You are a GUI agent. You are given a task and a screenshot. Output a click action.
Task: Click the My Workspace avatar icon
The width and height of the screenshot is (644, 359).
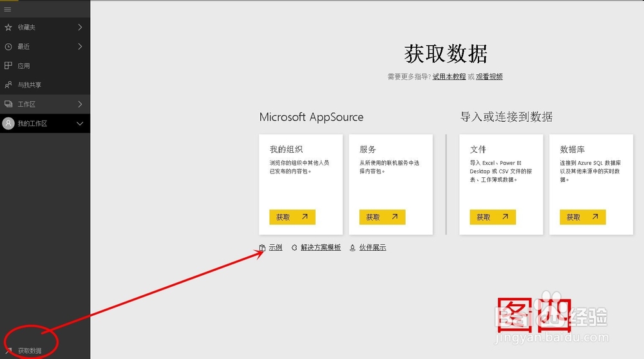(8, 123)
